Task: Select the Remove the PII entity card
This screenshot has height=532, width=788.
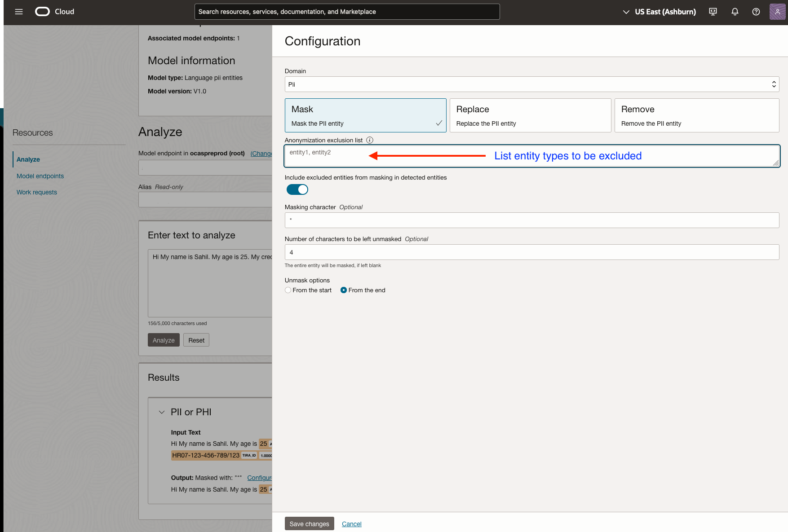Action: (x=696, y=115)
